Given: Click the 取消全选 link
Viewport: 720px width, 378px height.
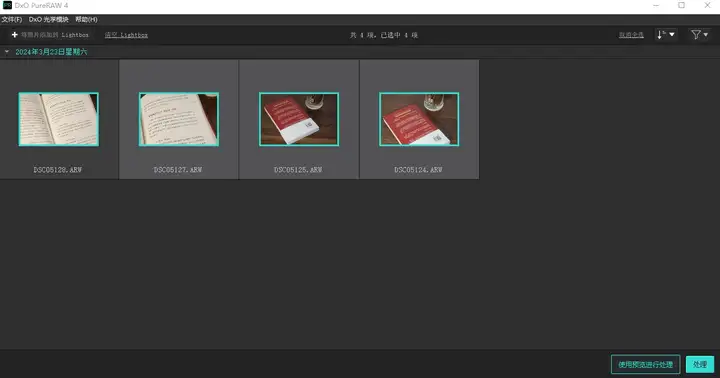Looking at the screenshot, I should pos(631,35).
